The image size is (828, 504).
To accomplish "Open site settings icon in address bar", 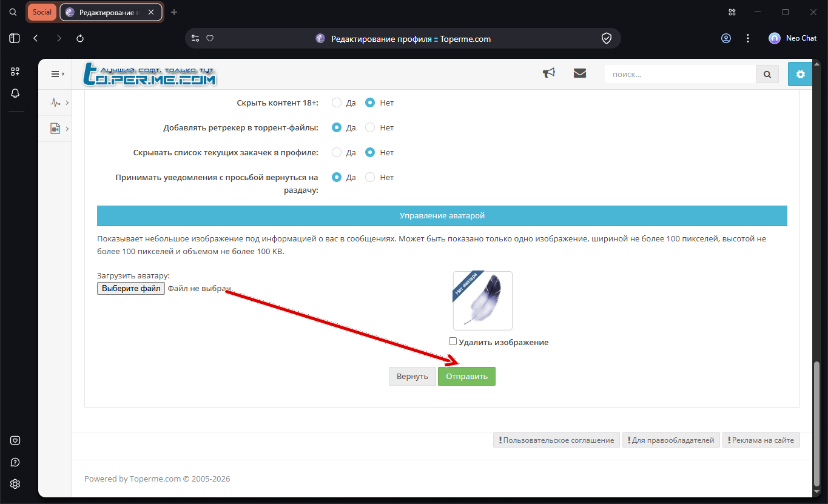I will tap(195, 38).
